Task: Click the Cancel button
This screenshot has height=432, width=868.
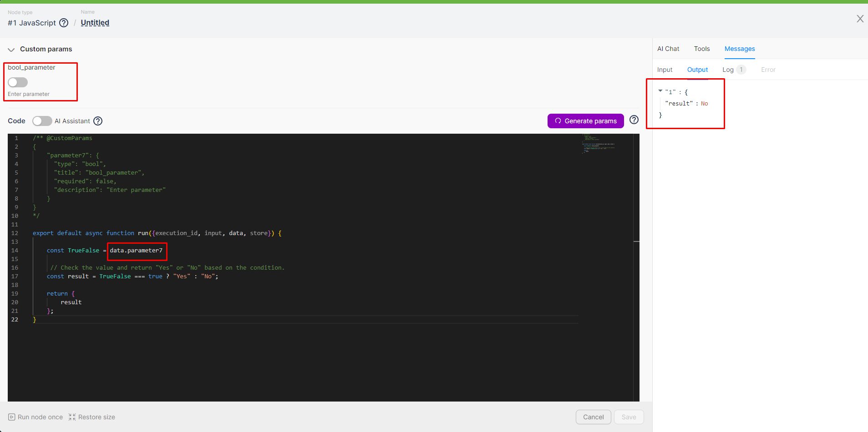Action: point(593,417)
